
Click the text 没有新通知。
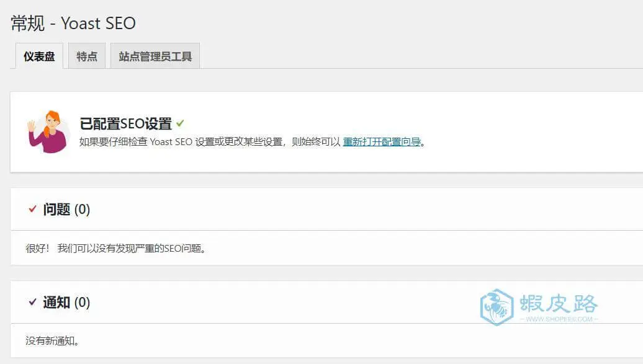click(52, 341)
